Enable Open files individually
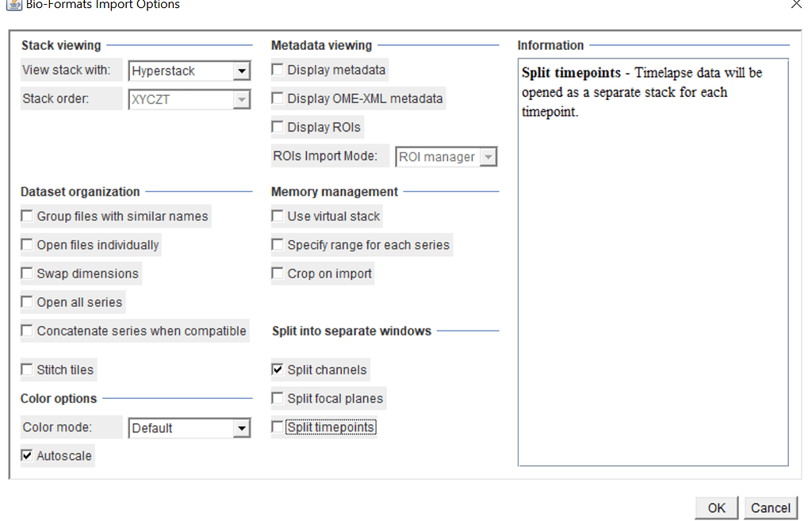 pyautogui.click(x=26, y=244)
